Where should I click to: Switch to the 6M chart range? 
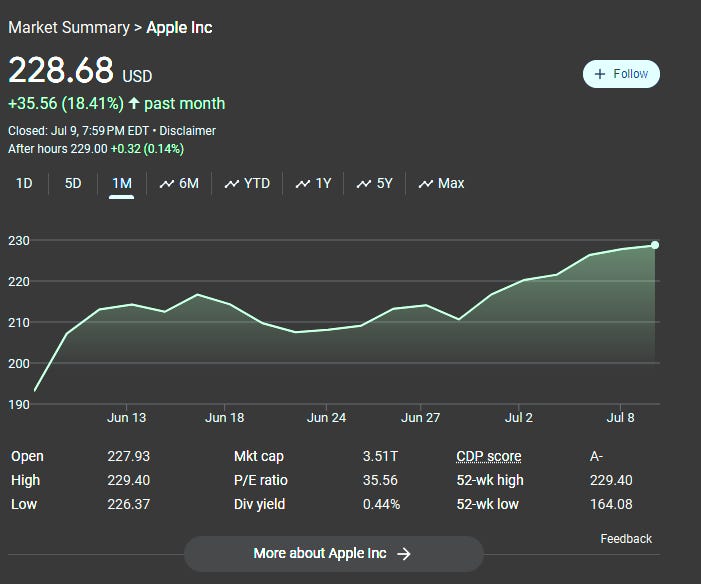[x=179, y=183]
